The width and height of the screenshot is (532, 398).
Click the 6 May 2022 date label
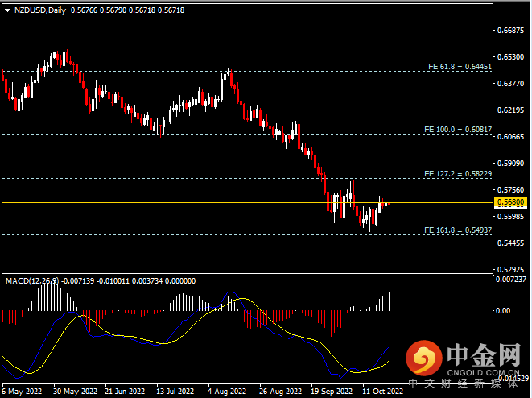tap(22, 392)
